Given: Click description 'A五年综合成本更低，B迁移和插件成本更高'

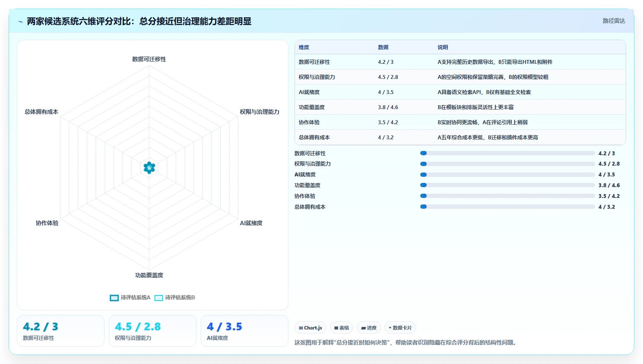Looking at the screenshot, I should click(x=488, y=138).
